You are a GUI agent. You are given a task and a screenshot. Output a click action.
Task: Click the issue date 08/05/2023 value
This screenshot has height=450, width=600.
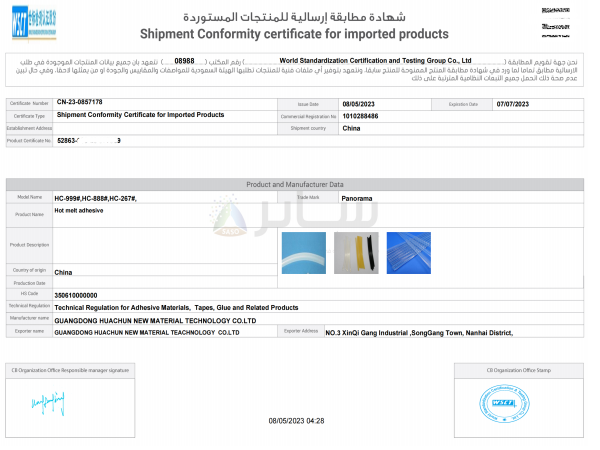[357, 103]
